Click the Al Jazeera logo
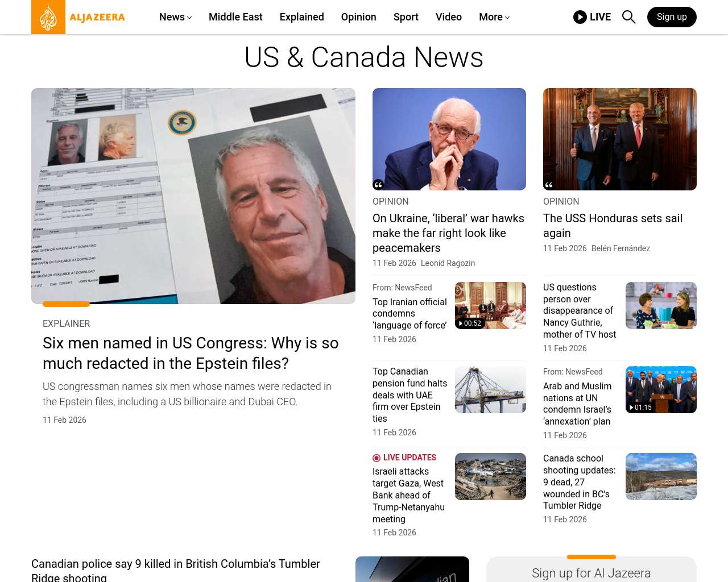The height and width of the screenshot is (582, 728). [78, 17]
